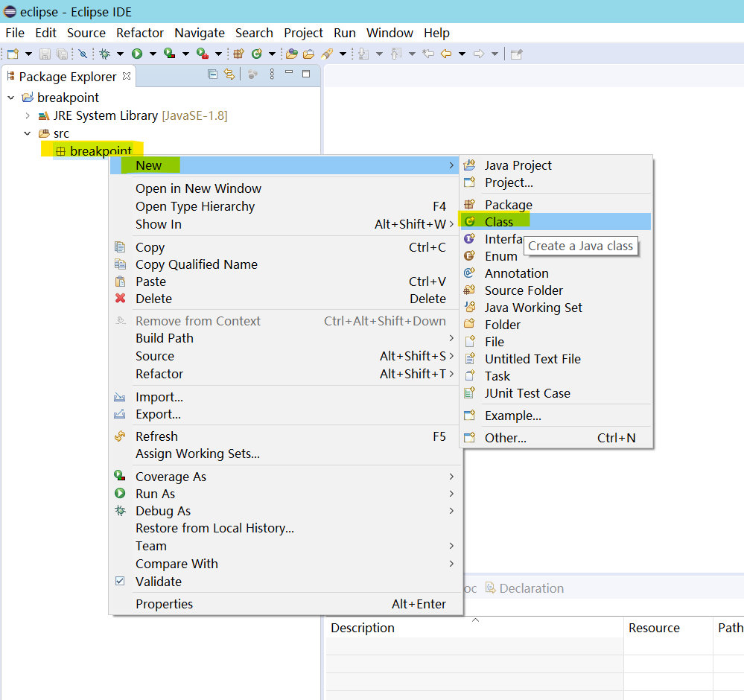Toggle the Validate checkbox menu entry
Image resolution: width=744 pixels, height=700 pixels.
tap(284, 582)
